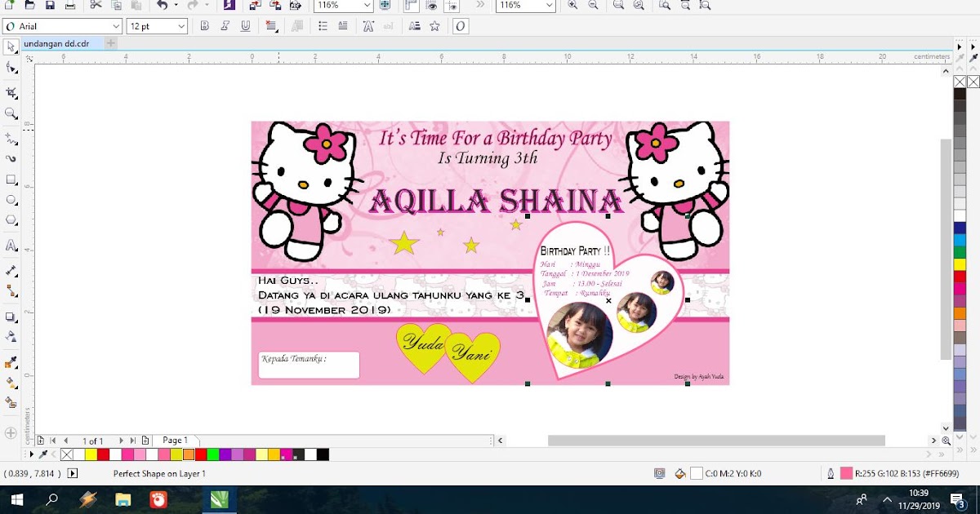This screenshot has height=514, width=980.
Task: Select the Zoom tool in toolbox
Action: click(x=11, y=113)
